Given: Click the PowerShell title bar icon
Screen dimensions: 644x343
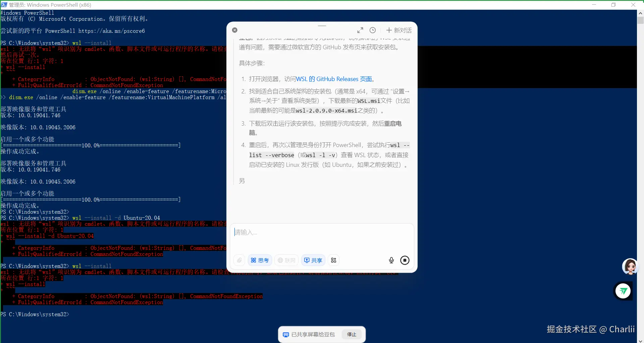Looking at the screenshot, I should [4, 5].
